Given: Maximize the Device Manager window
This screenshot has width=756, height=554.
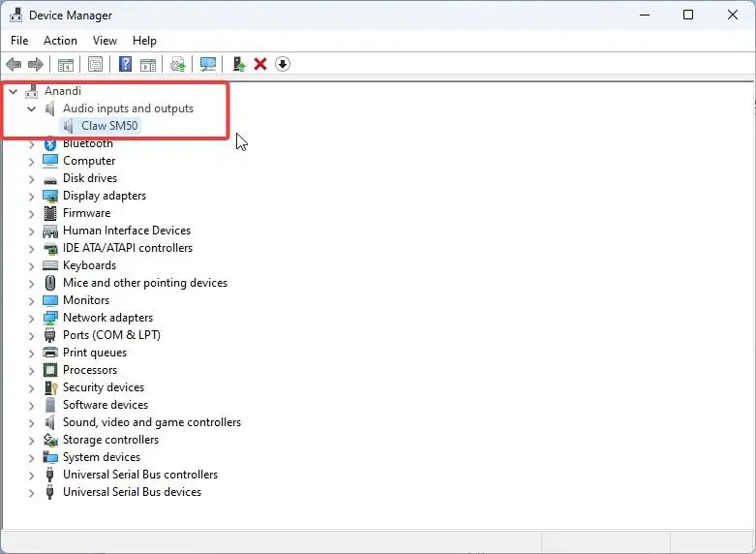Looking at the screenshot, I should [x=688, y=15].
